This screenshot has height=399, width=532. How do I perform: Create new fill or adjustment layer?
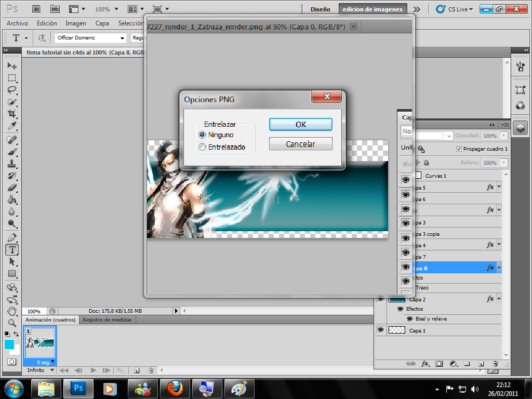454,364
